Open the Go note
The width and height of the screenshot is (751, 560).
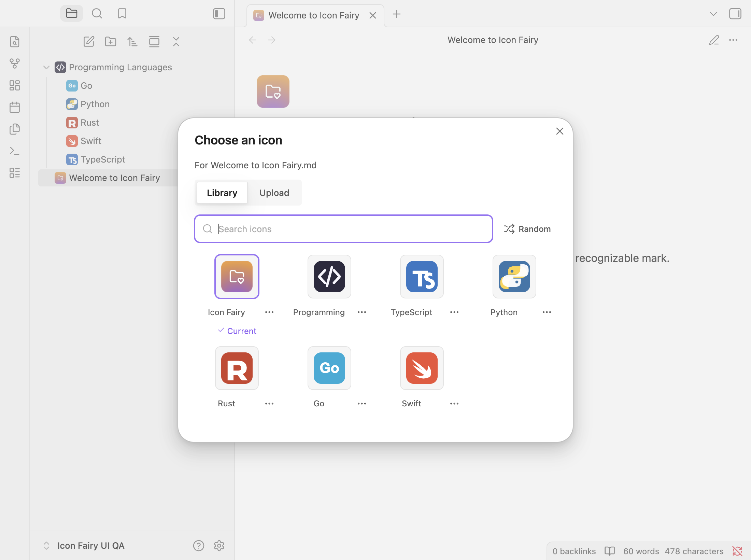pos(86,86)
